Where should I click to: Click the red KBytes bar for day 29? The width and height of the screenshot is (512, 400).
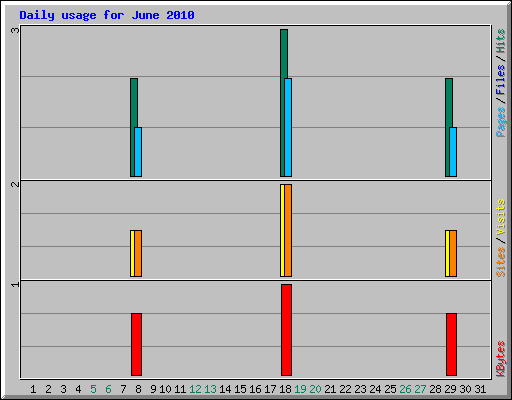[451, 344]
